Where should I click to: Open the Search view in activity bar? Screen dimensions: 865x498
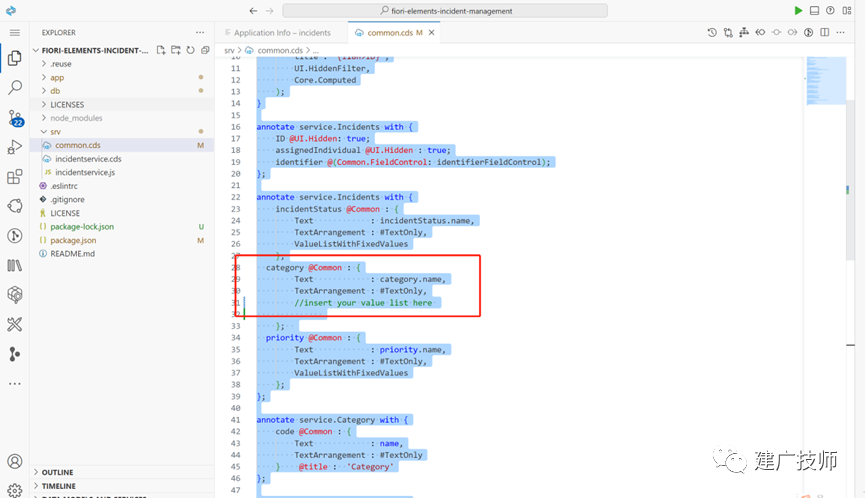coord(15,87)
